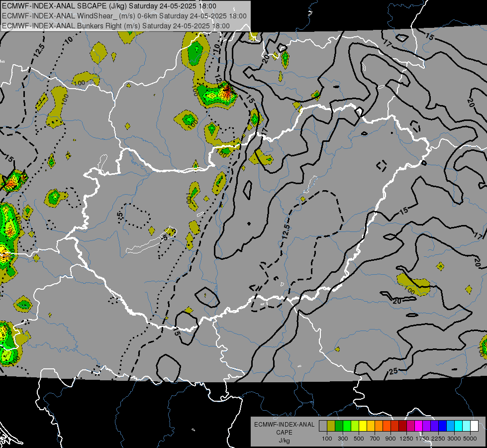Click the 5000 value on legend scale
Screen dimensions: 487x448
pyautogui.click(x=470, y=439)
